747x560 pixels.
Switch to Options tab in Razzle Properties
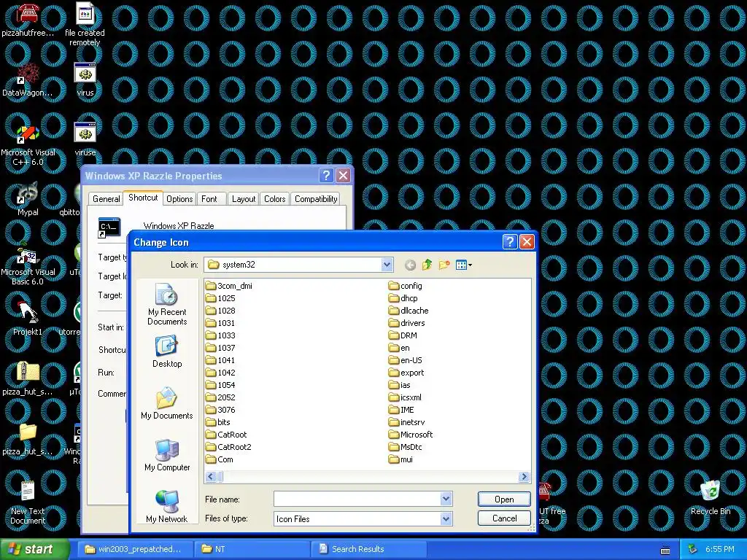click(179, 199)
